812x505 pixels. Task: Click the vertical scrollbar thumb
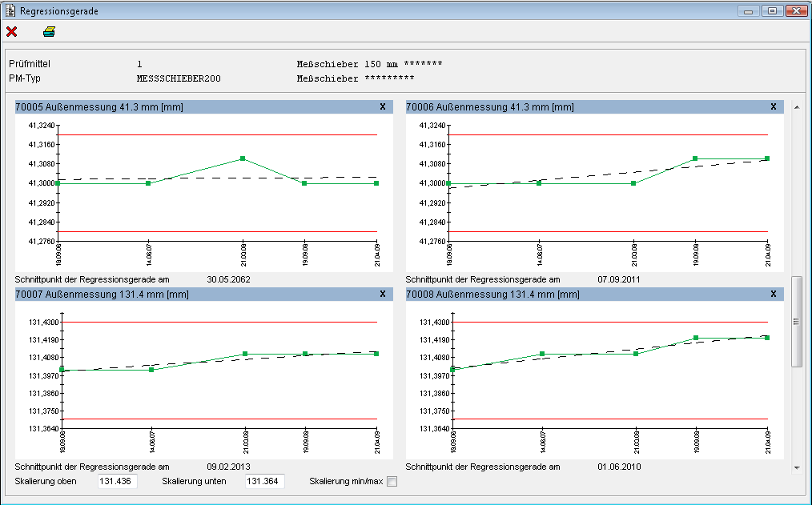pos(797,322)
